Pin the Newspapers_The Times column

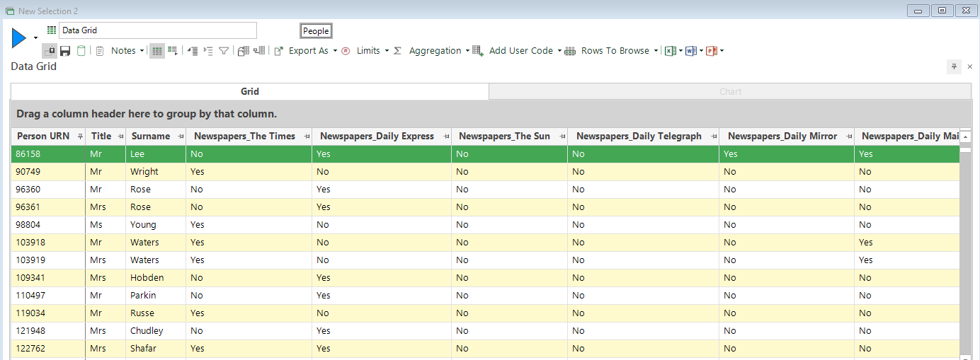(306, 137)
